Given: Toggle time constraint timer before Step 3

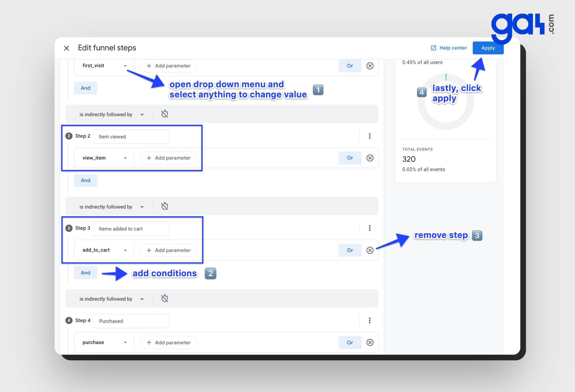Looking at the screenshot, I should [x=165, y=206].
